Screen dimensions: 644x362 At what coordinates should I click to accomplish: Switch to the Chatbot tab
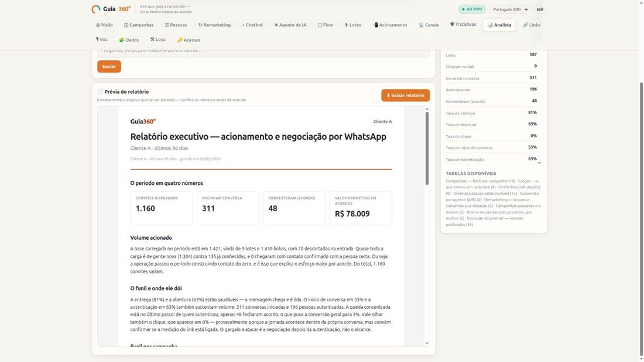(x=252, y=25)
